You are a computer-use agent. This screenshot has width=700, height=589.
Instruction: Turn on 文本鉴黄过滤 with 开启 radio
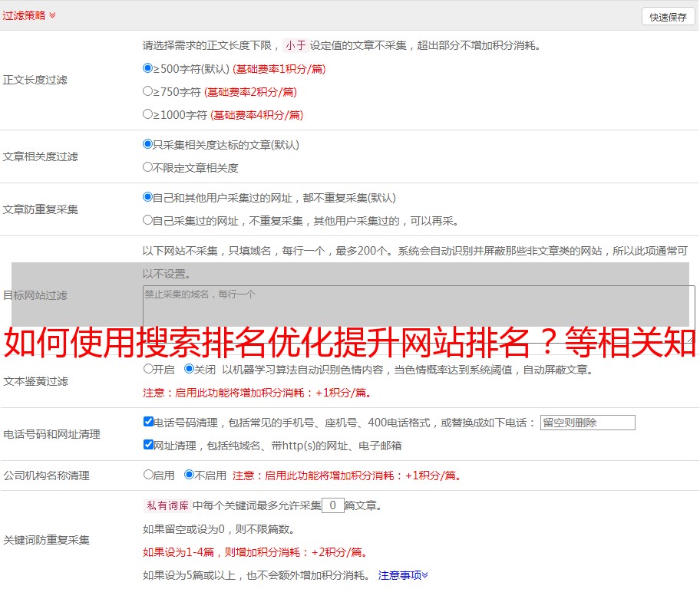pos(148,369)
